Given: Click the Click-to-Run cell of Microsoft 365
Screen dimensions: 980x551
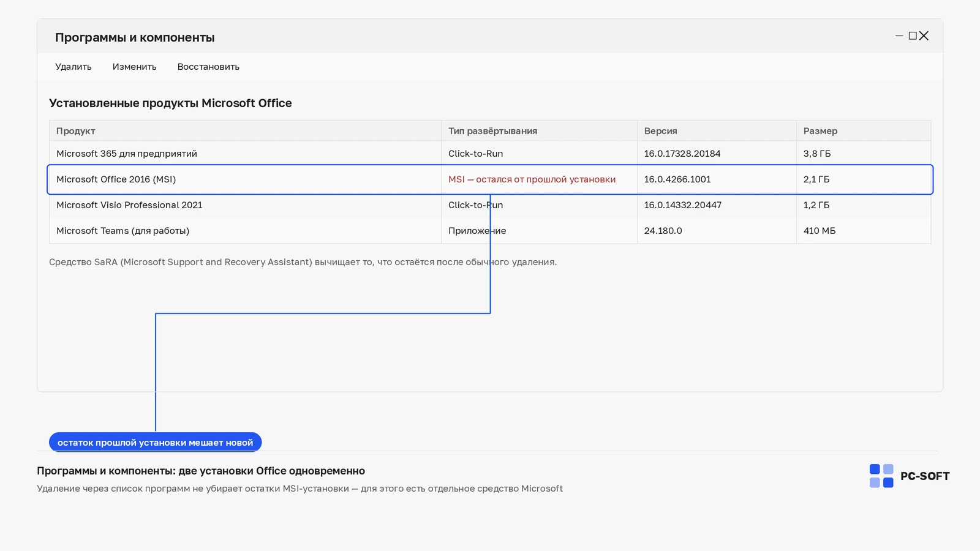Looking at the screenshot, I should [x=475, y=154].
